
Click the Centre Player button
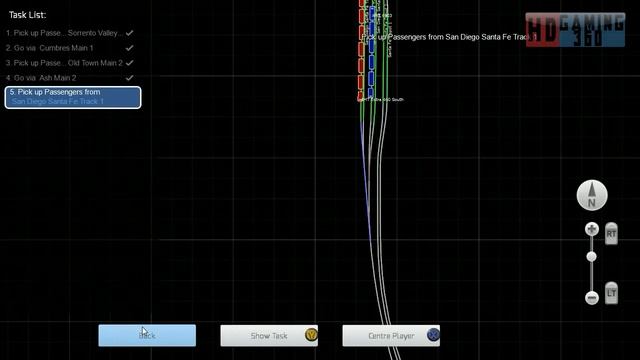(391, 336)
